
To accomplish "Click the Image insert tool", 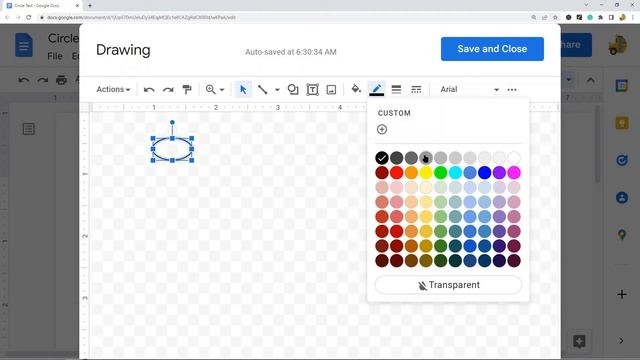I will pos(331,89).
